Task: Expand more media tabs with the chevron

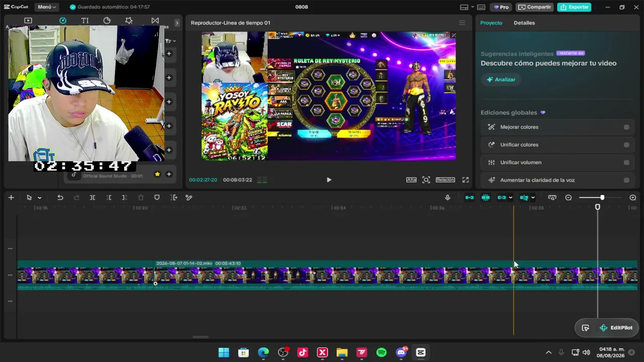Action: [177, 23]
